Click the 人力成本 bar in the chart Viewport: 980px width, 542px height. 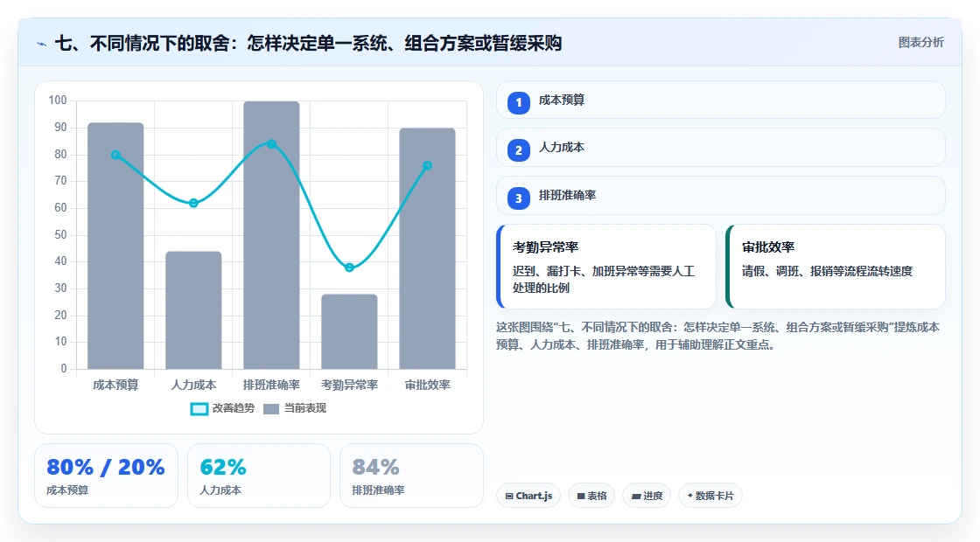tap(193, 309)
